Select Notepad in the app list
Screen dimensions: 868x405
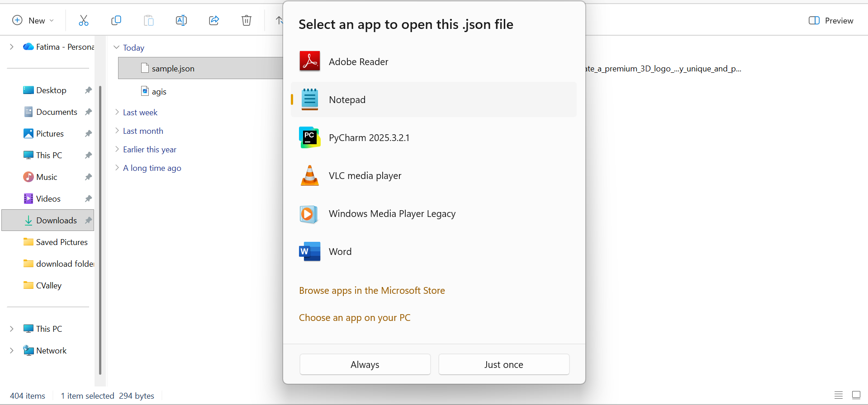(433, 99)
